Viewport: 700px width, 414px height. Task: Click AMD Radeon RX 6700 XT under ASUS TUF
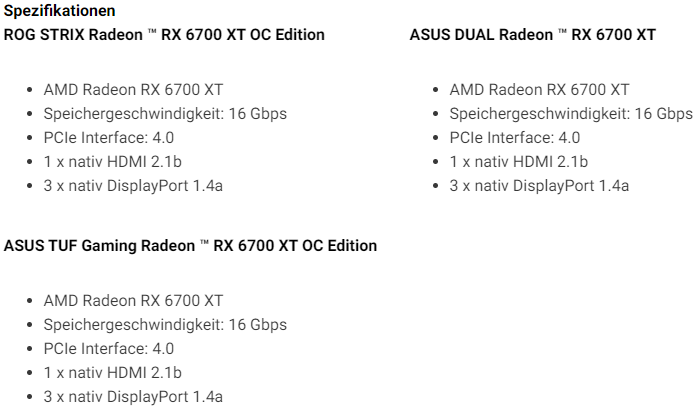[x=133, y=301]
